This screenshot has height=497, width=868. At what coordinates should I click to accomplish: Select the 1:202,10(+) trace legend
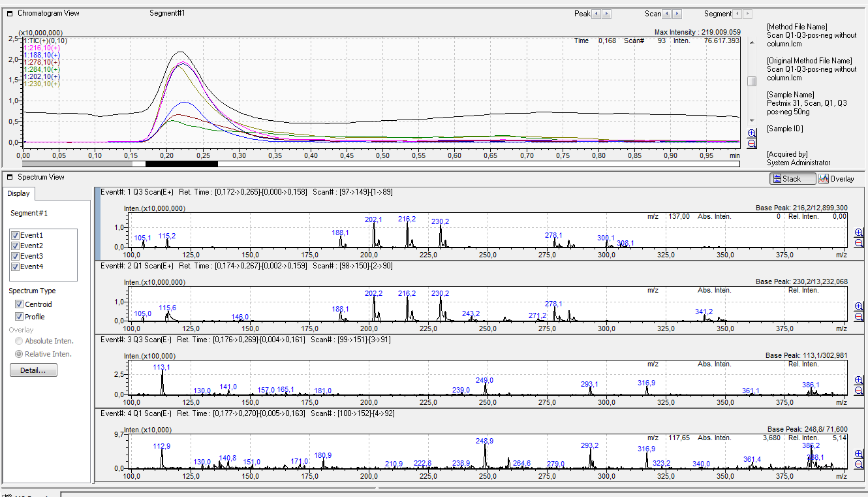click(x=42, y=76)
